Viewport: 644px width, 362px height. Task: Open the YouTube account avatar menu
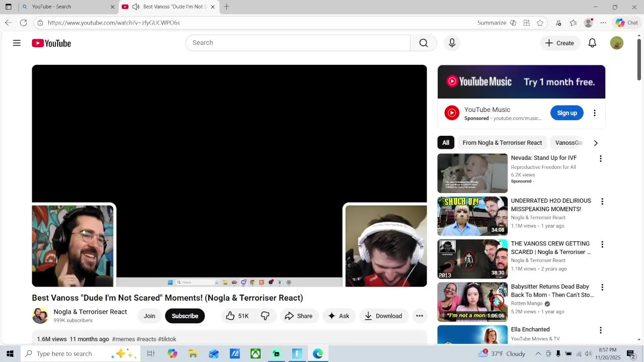pyautogui.click(x=616, y=43)
